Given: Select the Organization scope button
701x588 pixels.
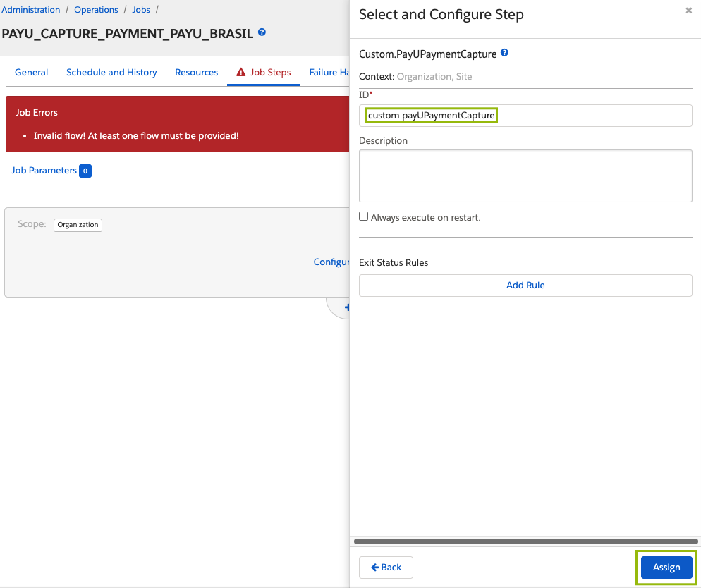Looking at the screenshot, I should [78, 225].
